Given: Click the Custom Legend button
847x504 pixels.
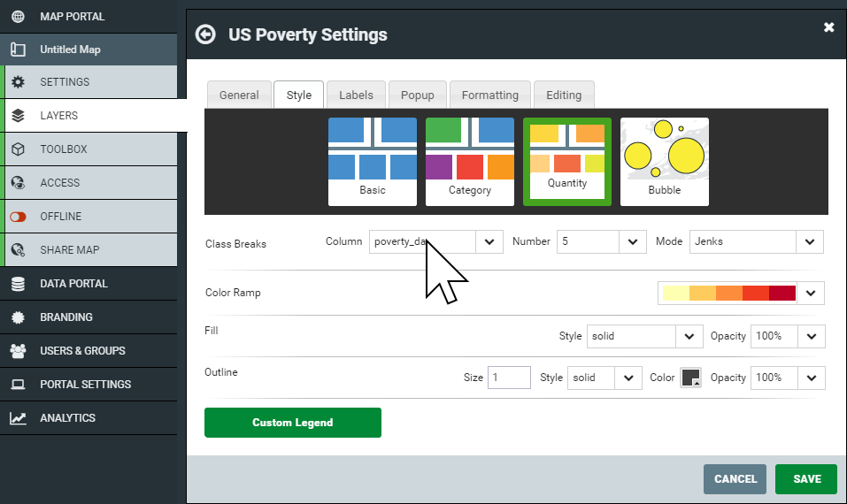Looking at the screenshot, I should (x=293, y=423).
